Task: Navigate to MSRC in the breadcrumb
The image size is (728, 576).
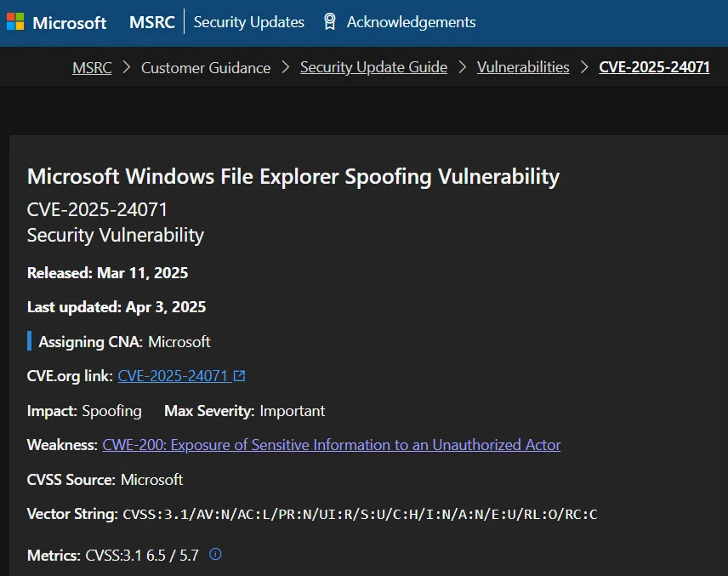Action: tap(92, 67)
